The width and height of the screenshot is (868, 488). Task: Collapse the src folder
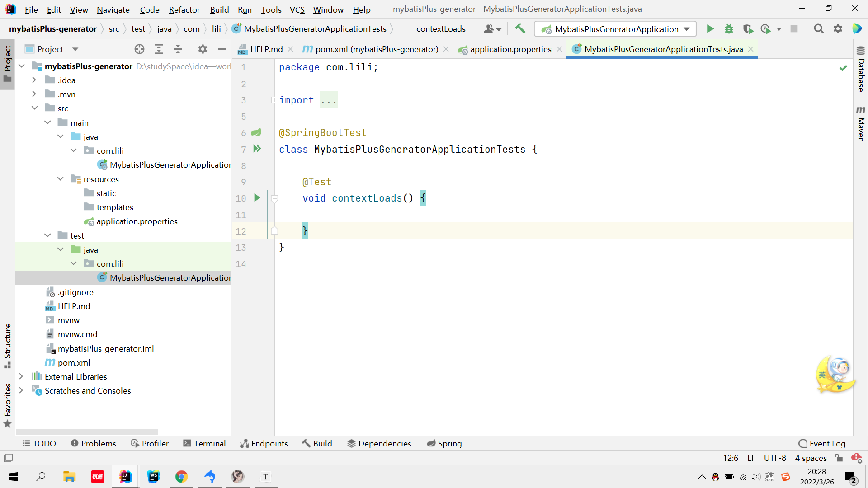(x=34, y=108)
